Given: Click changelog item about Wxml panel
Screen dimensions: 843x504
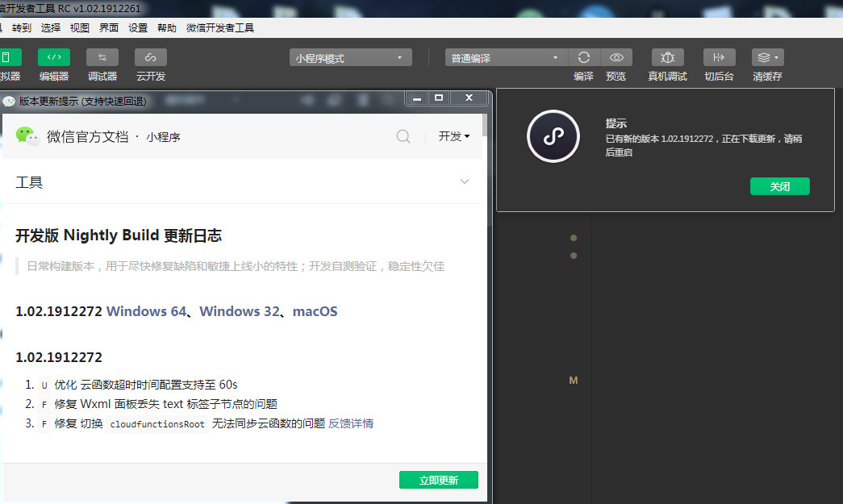Looking at the screenshot, I should pyautogui.click(x=165, y=404).
